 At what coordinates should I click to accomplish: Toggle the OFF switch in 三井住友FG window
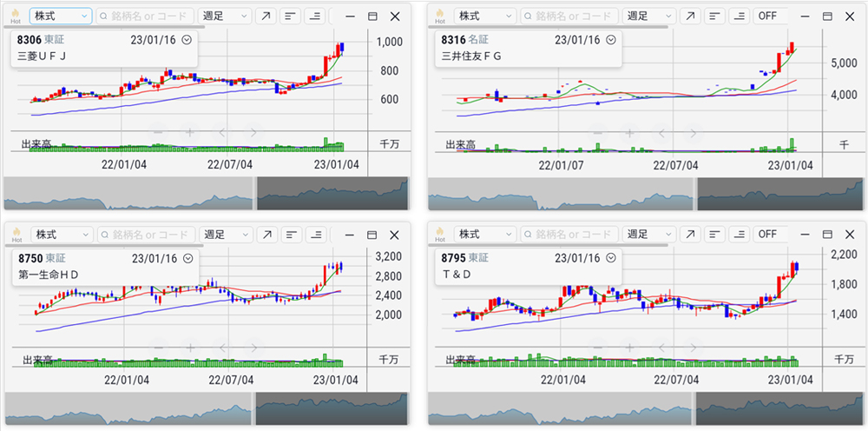769,16
